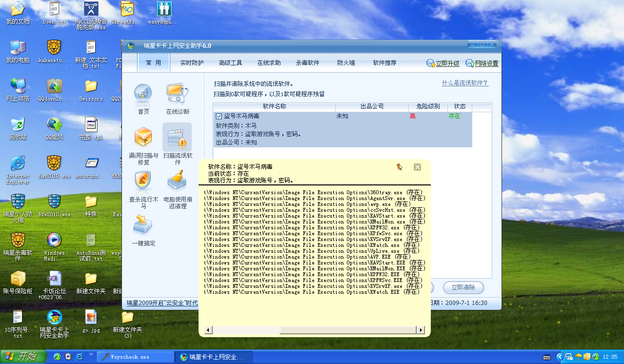
Task: Sort by 出品公司 column header
Action: (x=372, y=106)
